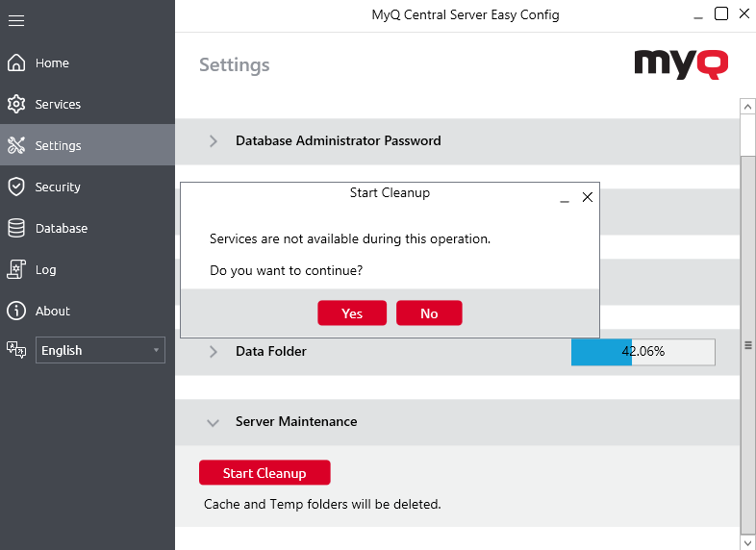The height and width of the screenshot is (550, 756).
Task: Confirm cleanup with Yes button
Action: tap(352, 313)
